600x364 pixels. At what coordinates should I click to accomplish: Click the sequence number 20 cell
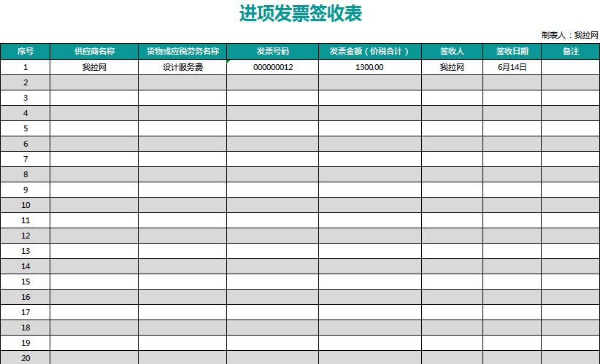click(25, 357)
